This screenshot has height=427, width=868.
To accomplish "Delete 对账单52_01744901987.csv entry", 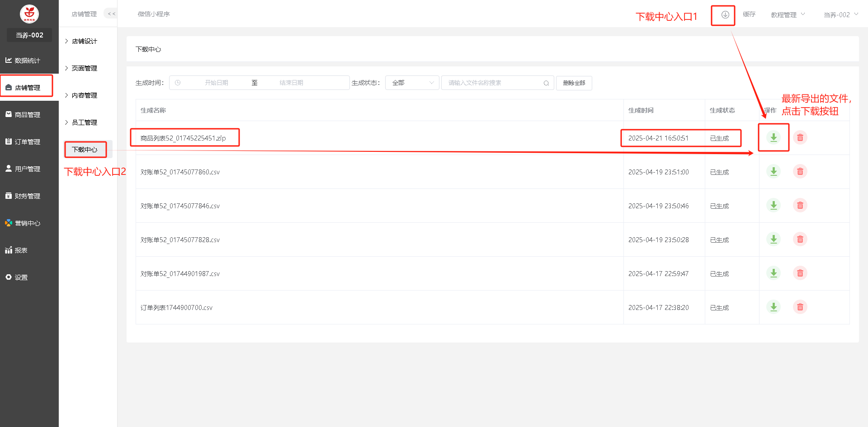I will click(800, 273).
